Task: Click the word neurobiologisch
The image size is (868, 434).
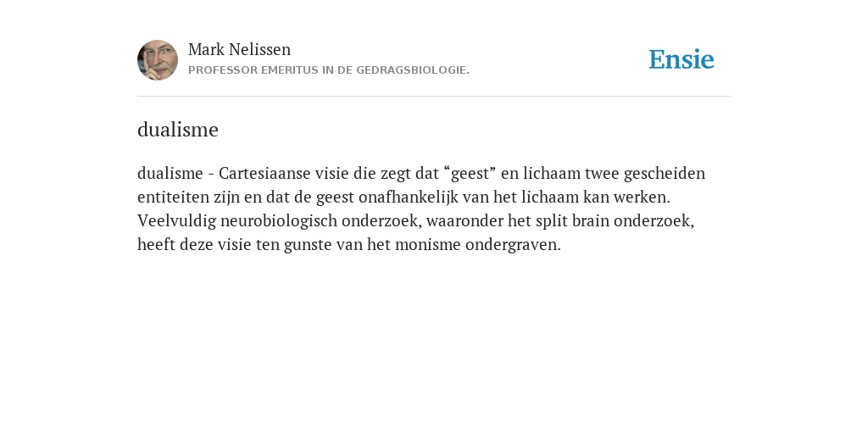Action: 279,221
